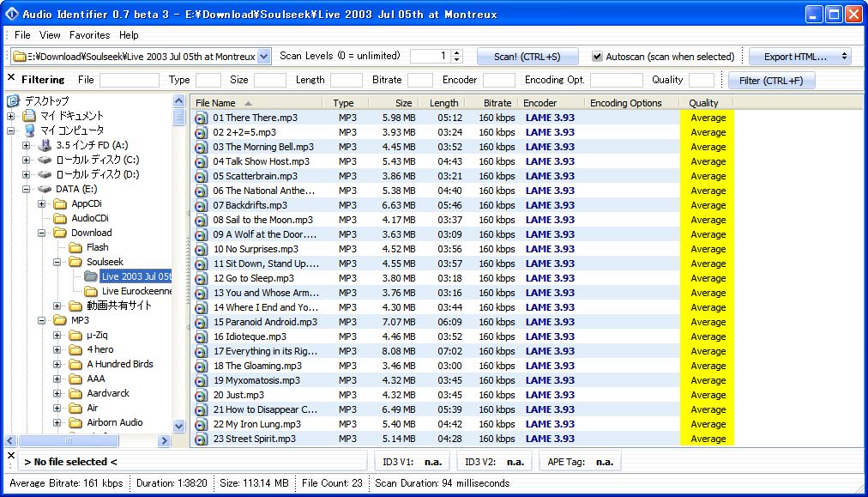Screen dimensions: 868x497
Task: Close the file info panel with its X
Action: pos(11,456)
